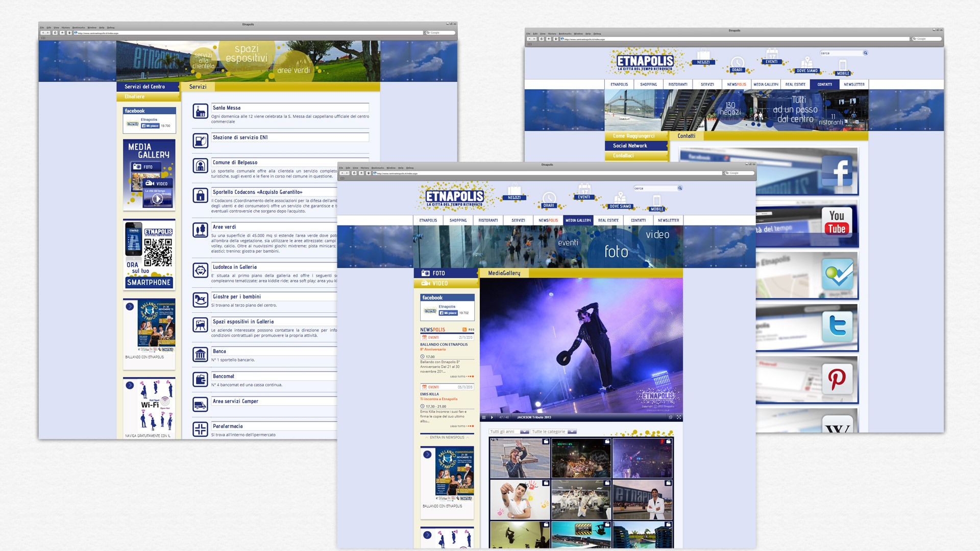Open History menu in front browser window
Viewport: 980px width, 551px height.
364,168
